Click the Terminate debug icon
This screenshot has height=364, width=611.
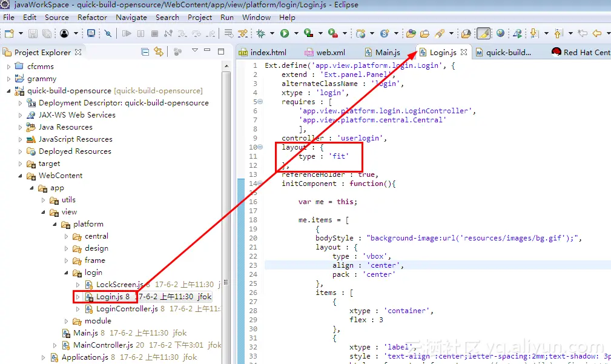(154, 33)
